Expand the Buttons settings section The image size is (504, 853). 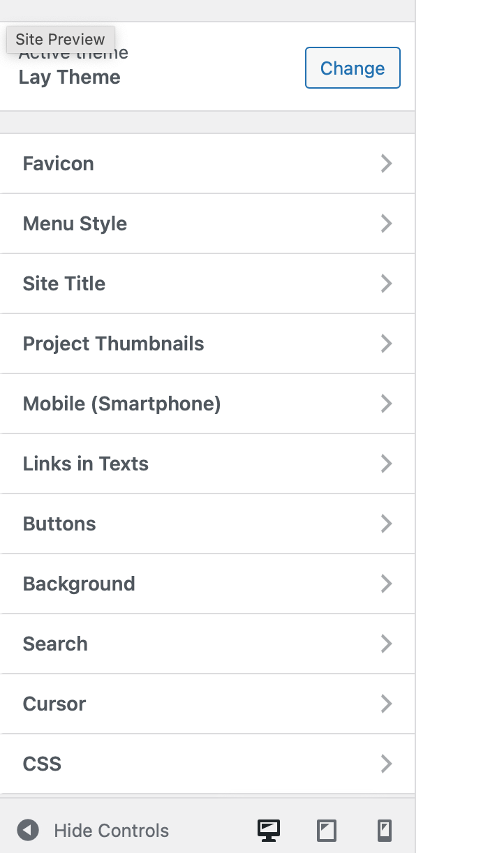point(207,524)
